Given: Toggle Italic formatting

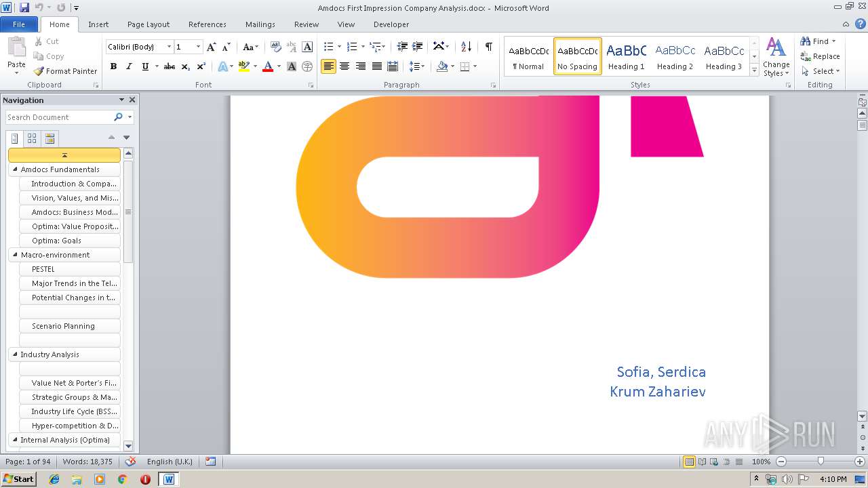Looking at the screenshot, I should (129, 66).
